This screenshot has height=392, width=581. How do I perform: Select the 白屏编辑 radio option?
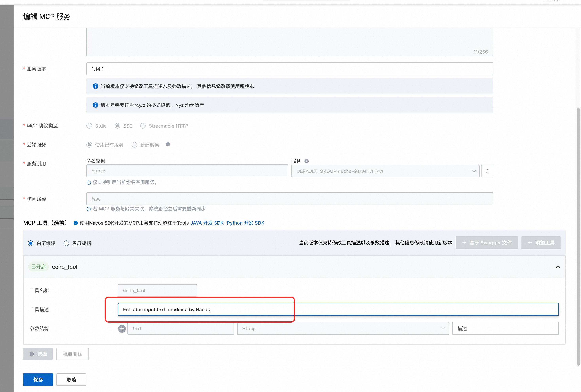point(31,243)
